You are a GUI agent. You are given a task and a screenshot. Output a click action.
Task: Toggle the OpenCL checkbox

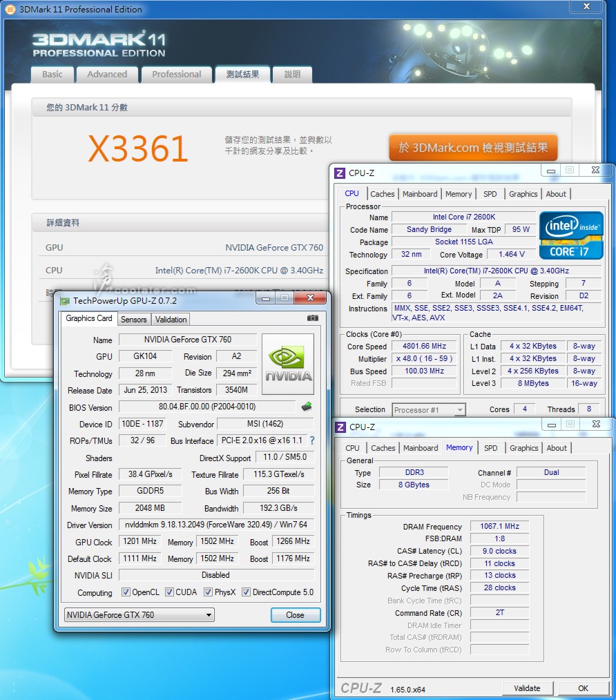point(126,592)
